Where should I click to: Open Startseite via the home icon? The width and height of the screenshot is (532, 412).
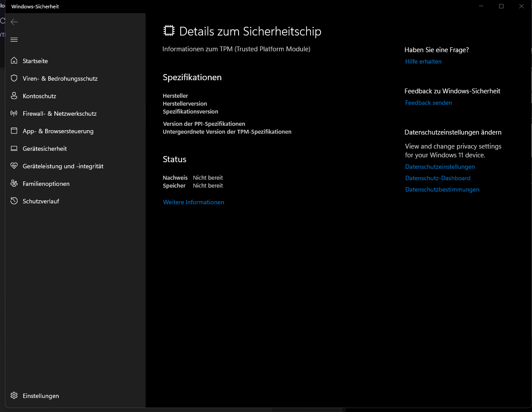pyautogui.click(x=14, y=61)
